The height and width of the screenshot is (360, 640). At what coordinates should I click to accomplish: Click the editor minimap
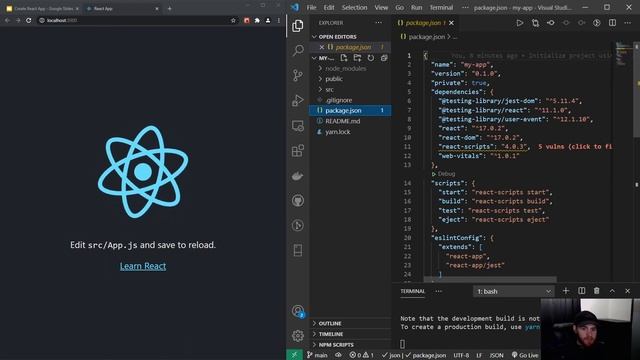[623, 53]
